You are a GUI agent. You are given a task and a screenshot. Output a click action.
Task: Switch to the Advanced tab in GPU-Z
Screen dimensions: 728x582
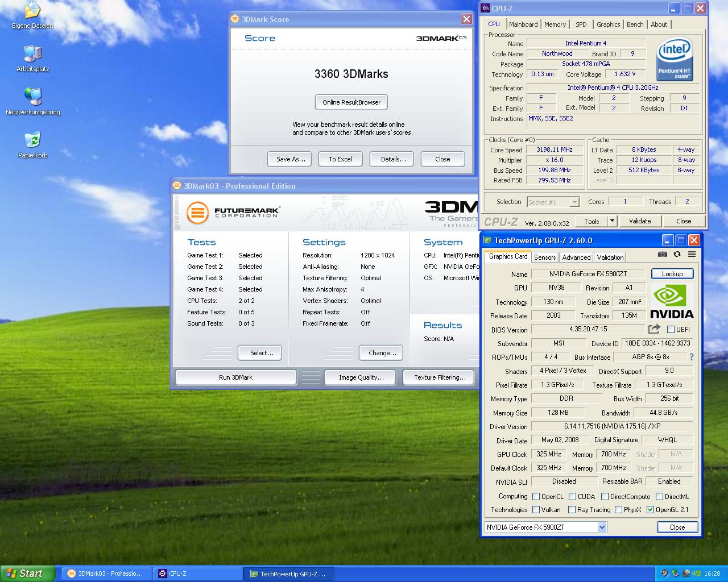coord(576,257)
